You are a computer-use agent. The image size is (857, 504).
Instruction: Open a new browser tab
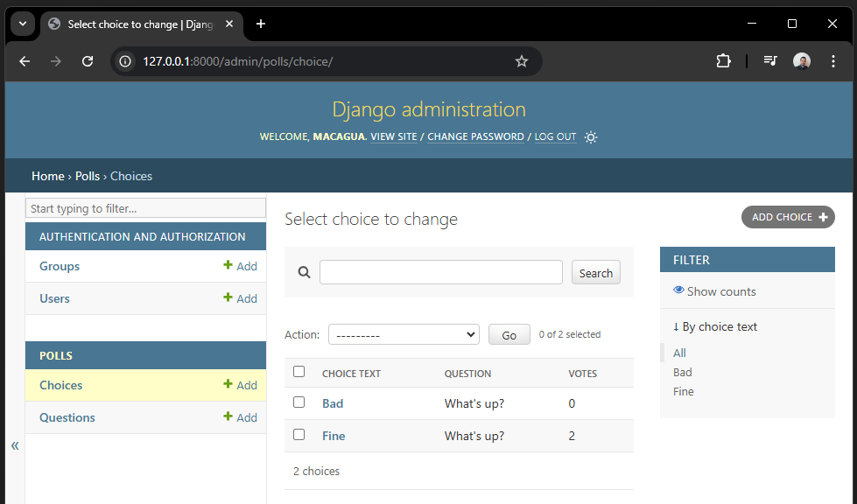click(x=261, y=24)
